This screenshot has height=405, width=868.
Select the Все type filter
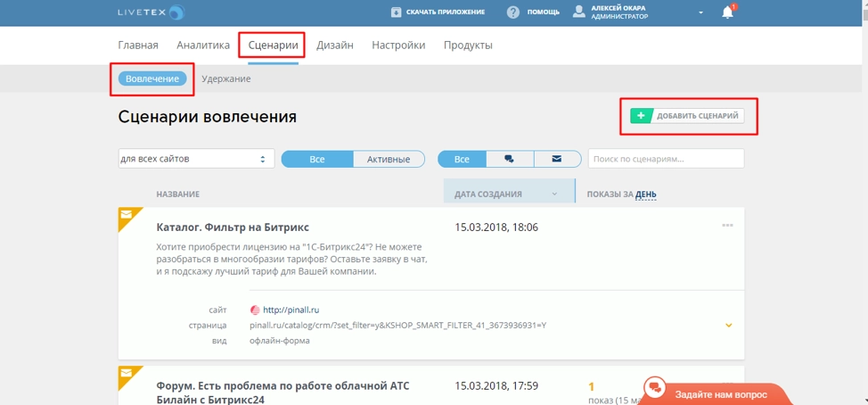[462, 159]
